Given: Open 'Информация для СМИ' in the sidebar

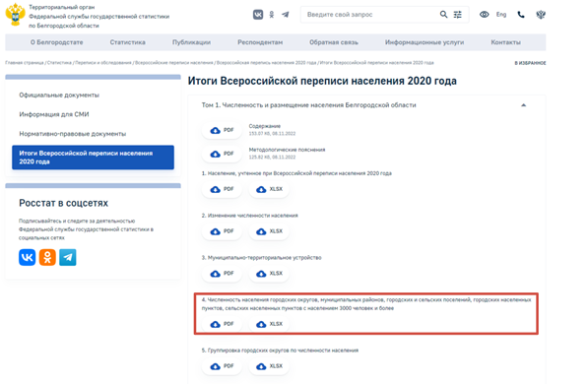Looking at the screenshot, I should [x=54, y=114].
